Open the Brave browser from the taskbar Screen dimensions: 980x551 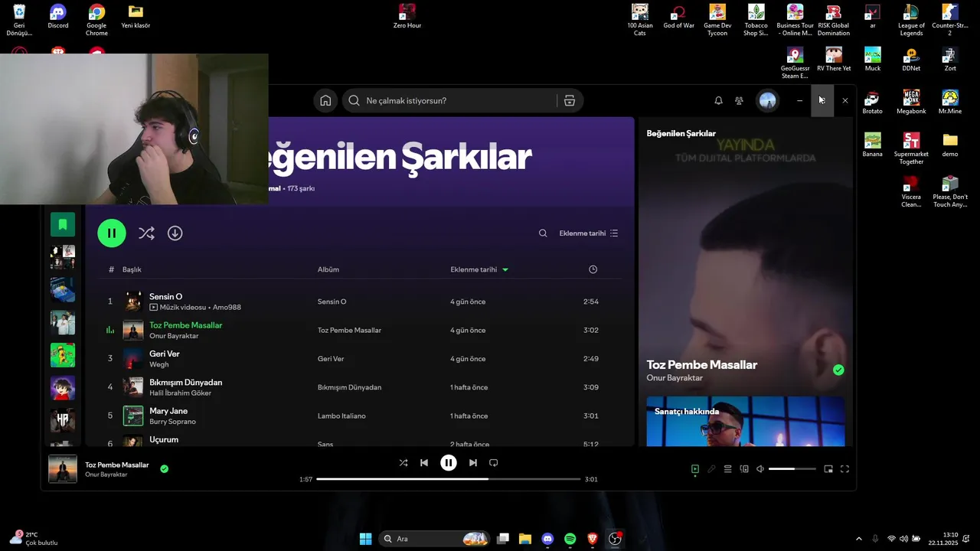pos(593,539)
